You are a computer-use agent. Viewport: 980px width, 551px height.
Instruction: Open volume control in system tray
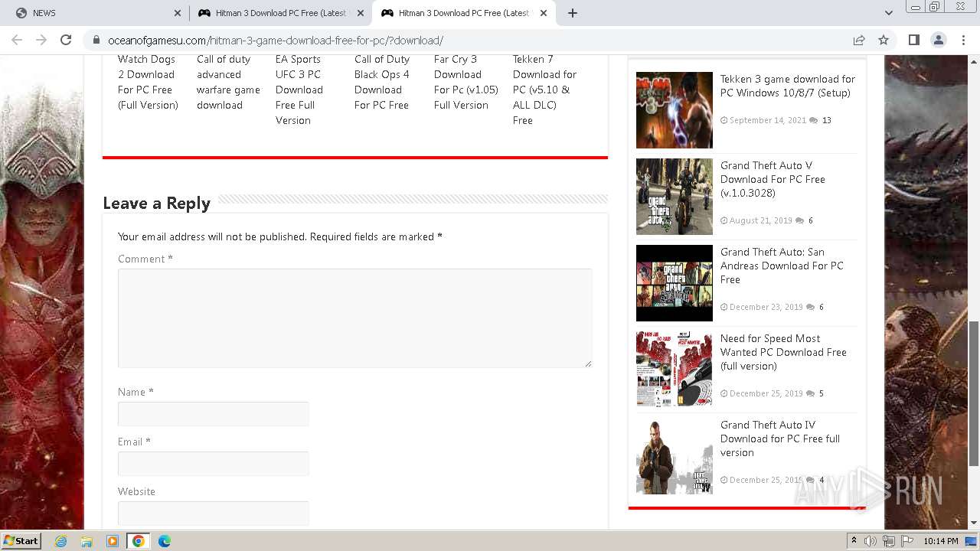871,541
